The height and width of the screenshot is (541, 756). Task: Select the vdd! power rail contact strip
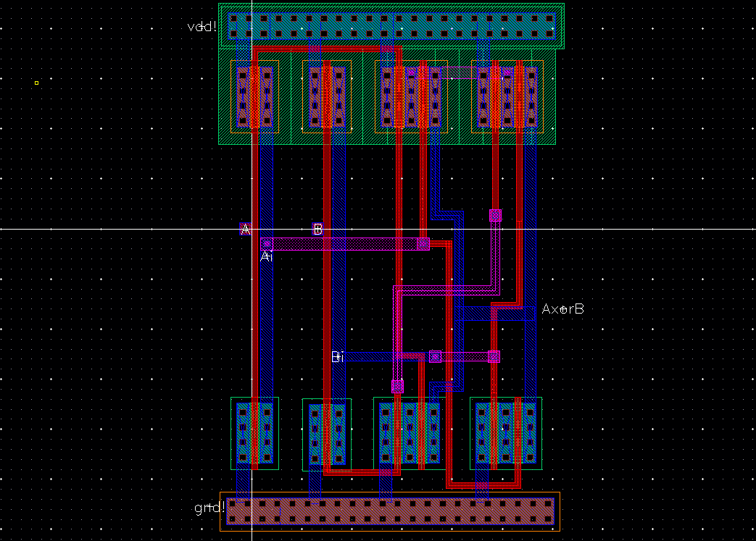[x=391, y=26]
